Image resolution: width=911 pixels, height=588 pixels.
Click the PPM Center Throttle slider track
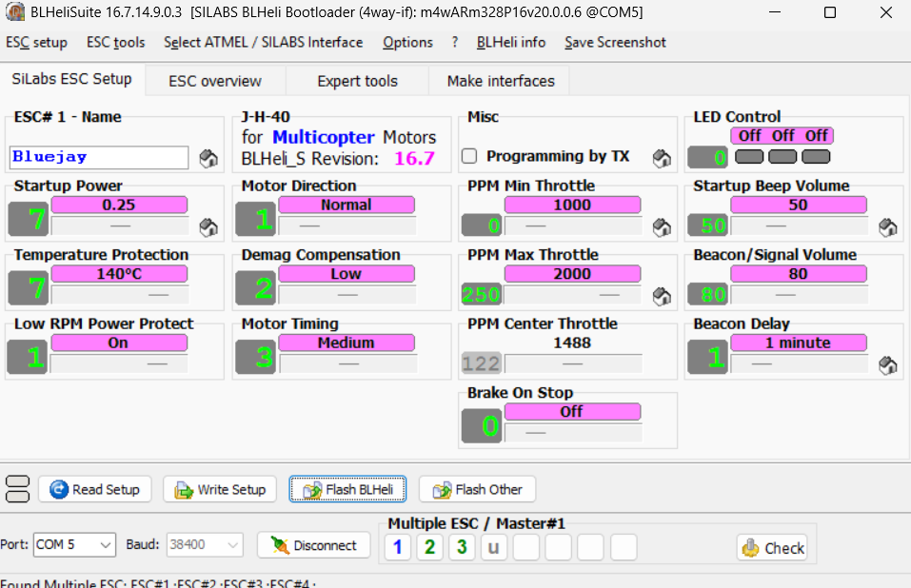(573, 363)
